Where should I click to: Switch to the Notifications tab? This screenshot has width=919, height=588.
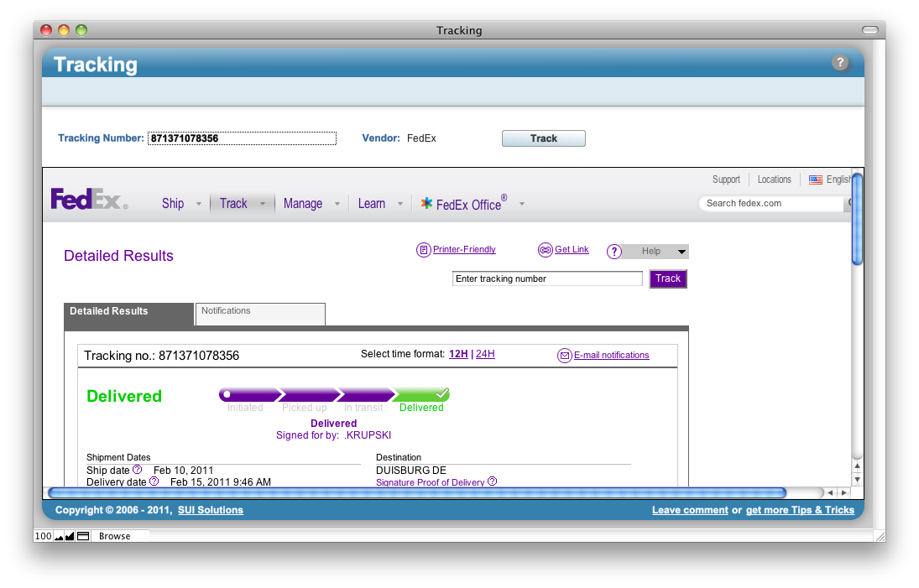pyautogui.click(x=260, y=314)
